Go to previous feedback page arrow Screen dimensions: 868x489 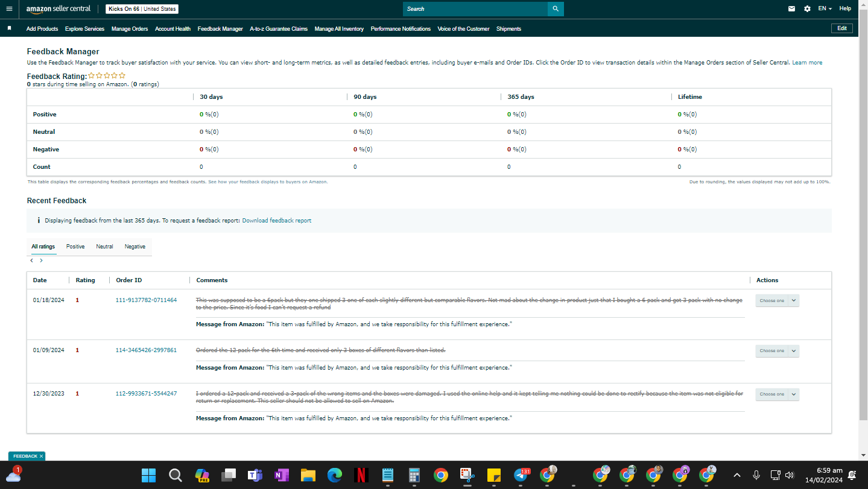31,260
